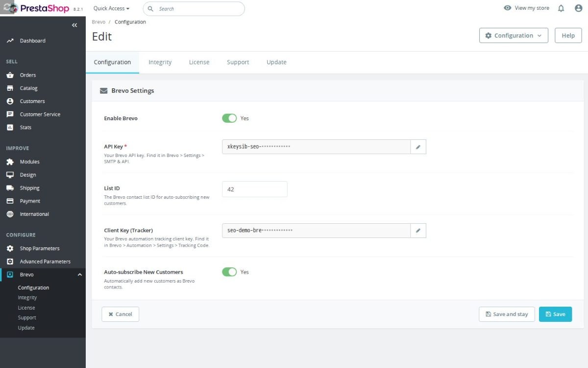The image size is (588, 368).
Task: Click the Design monitor icon
Action: [10, 175]
